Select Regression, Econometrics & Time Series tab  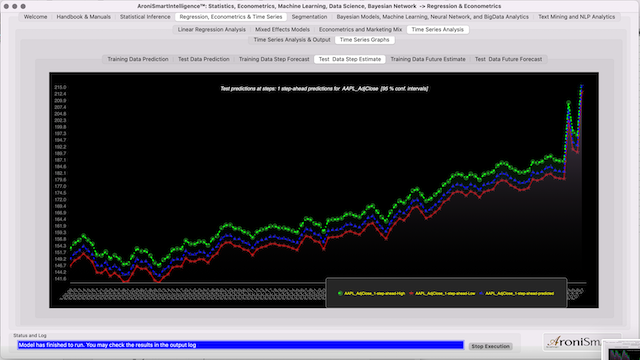(x=231, y=17)
